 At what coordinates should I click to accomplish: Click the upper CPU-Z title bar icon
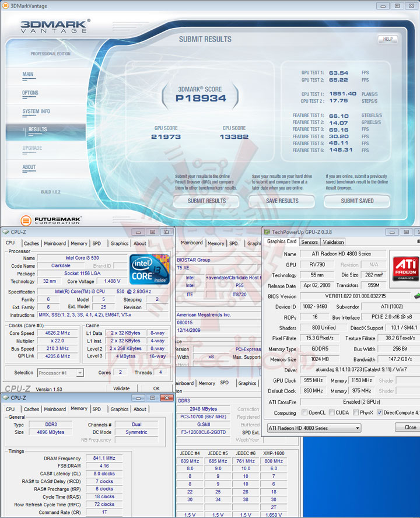[6, 232]
